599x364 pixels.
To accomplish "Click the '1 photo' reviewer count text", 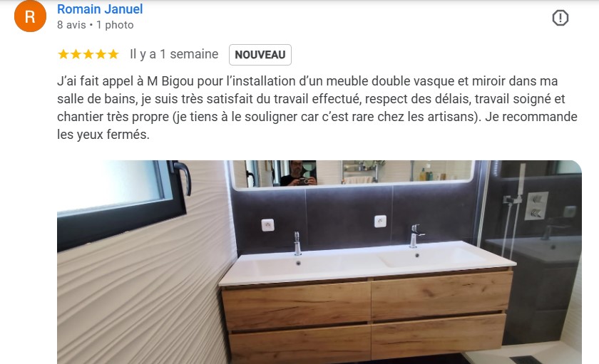I will (115, 25).
